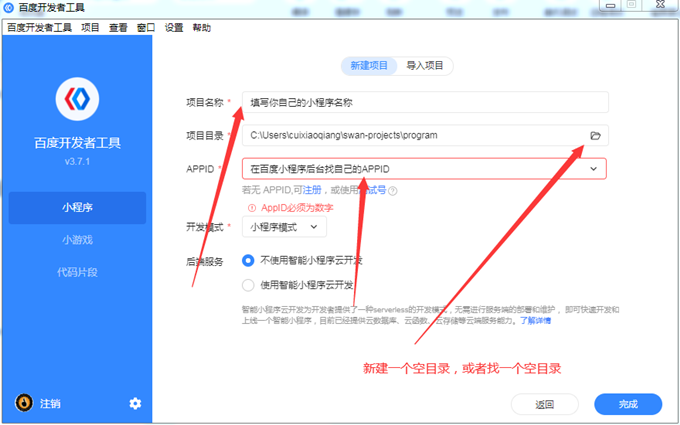Focus the 项目名称 input field
Viewport: 680px width, 425px height.
pyautogui.click(x=425, y=102)
